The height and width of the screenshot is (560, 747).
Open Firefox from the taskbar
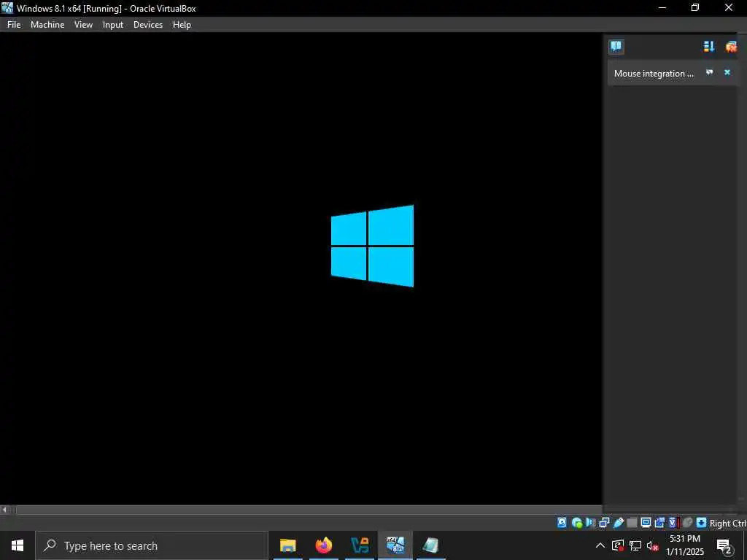tap(323, 545)
